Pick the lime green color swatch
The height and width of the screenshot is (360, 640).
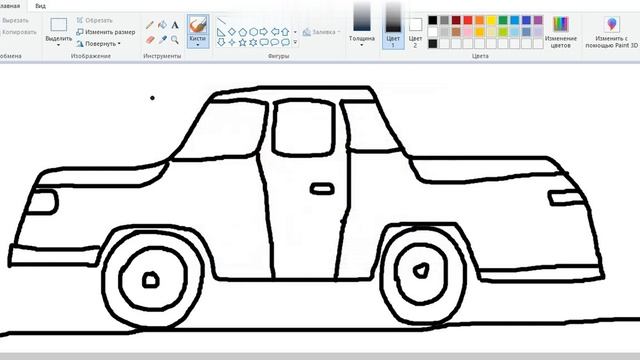pyautogui.click(x=503, y=32)
